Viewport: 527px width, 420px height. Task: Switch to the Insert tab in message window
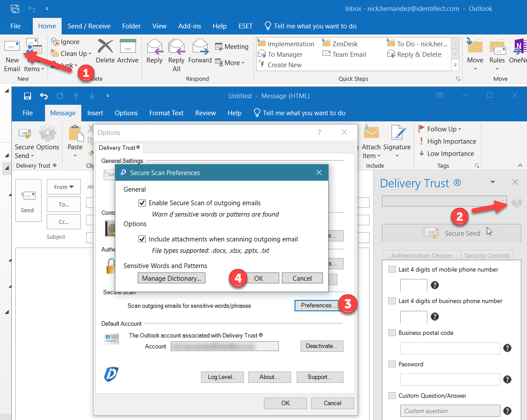point(95,113)
